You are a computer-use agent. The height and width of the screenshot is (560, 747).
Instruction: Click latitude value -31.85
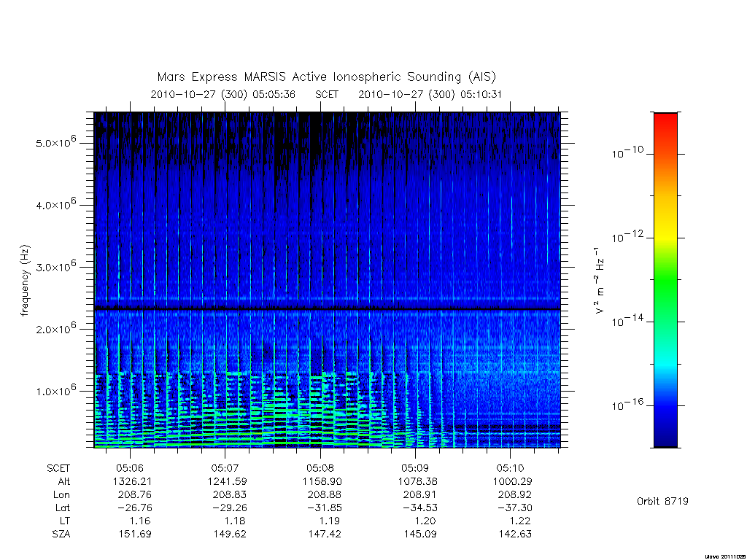(325, 507)
